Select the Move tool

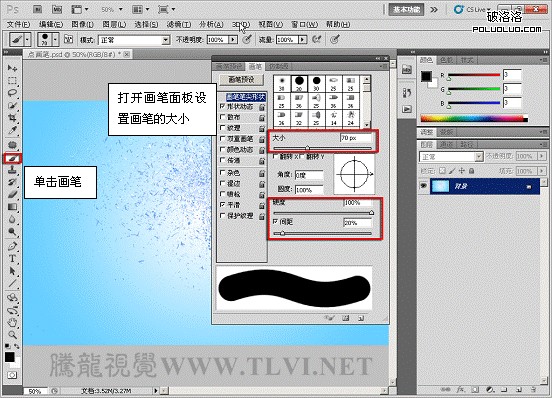pyautogui.click(x=12, y=68)
